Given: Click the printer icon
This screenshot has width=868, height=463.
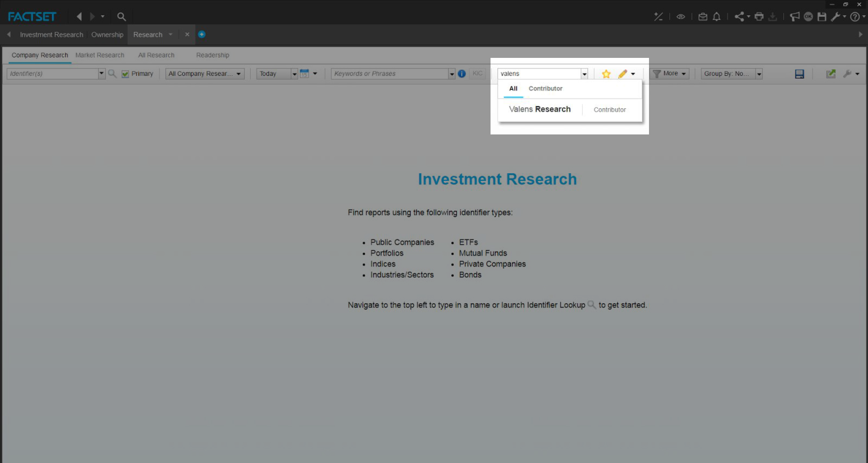Looking at the screenshot, I should point(759,16).
